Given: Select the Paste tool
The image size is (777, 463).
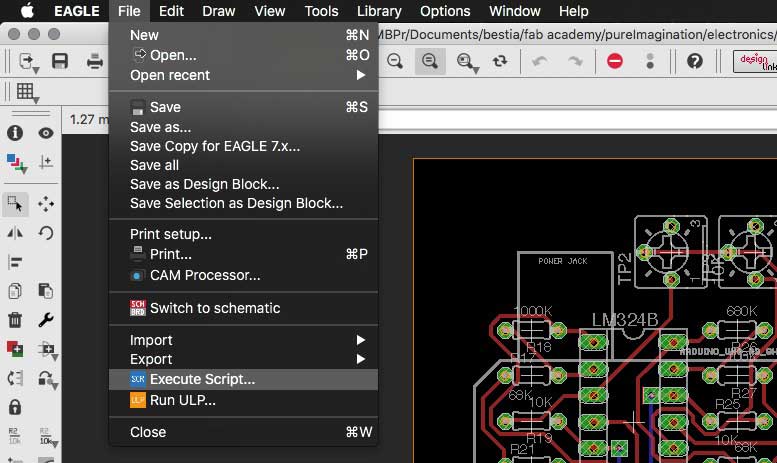Looking at the screenshot, I should coord(46,290).
